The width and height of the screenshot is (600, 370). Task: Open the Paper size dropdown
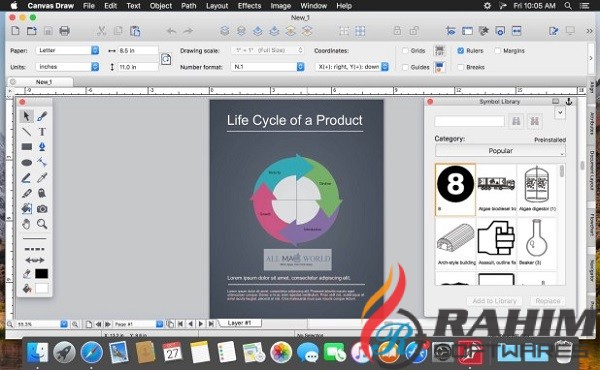click(67, 50)
